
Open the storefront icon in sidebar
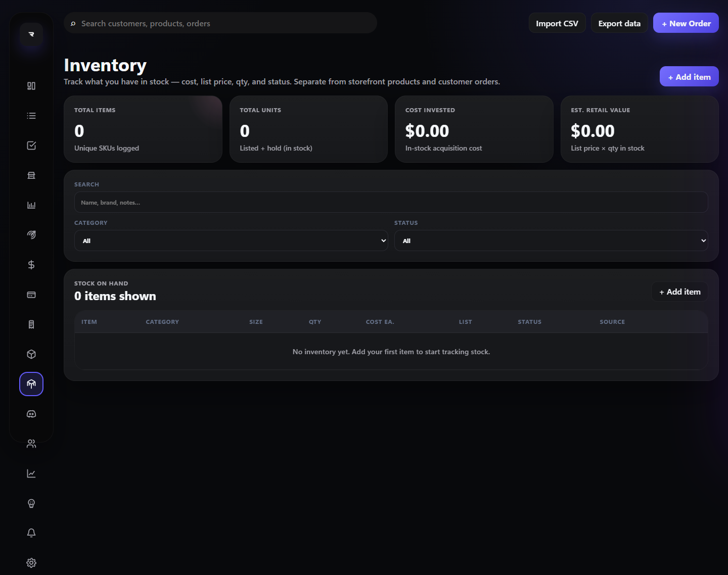[x=31, y=175]
